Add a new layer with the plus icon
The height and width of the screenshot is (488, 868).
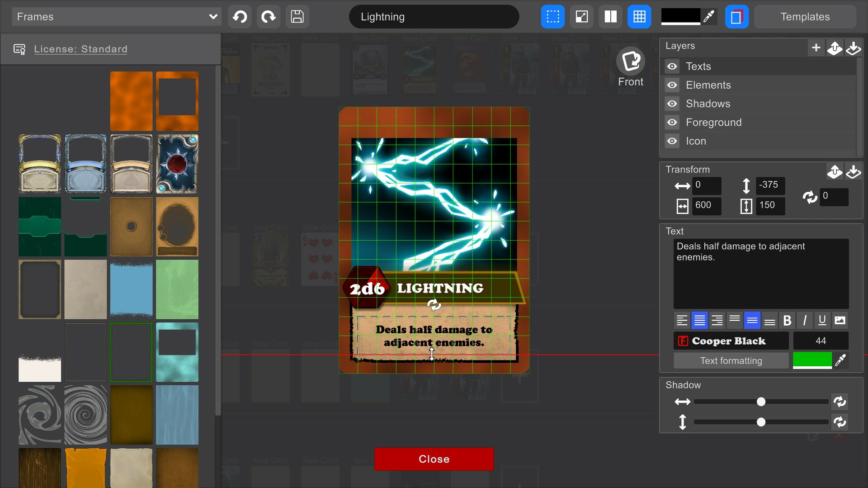(816, 47)
